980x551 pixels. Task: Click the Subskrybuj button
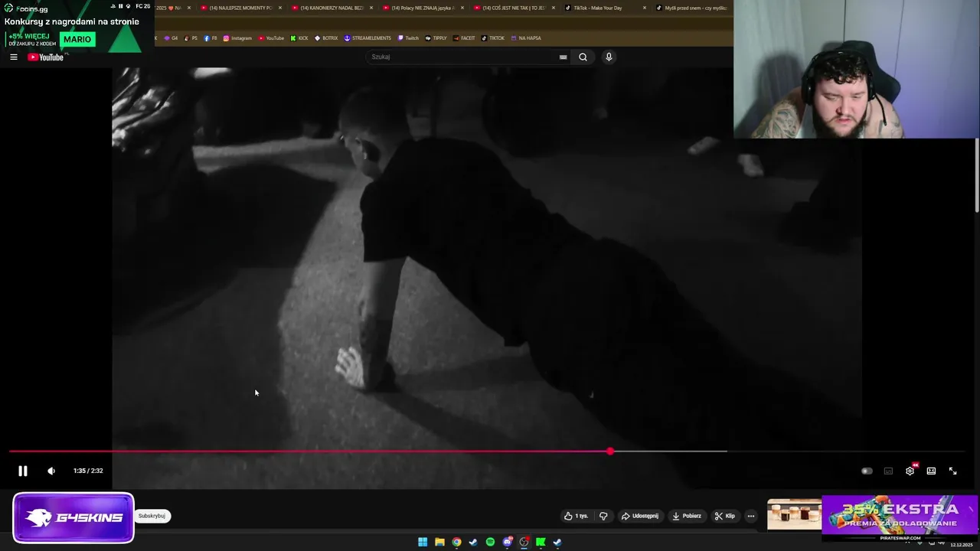click(x=152, y=516)
